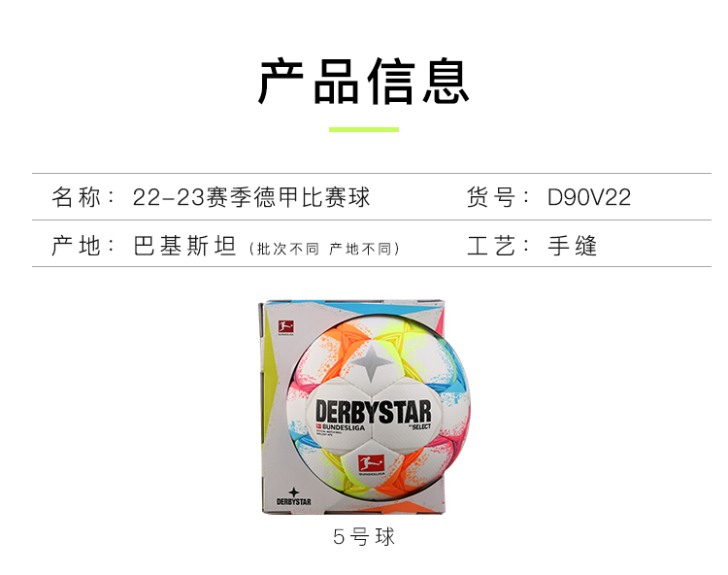This screenshot has width=728, height=575.
Task: Click the note 批次不同 产地不同
Action: 324,249
